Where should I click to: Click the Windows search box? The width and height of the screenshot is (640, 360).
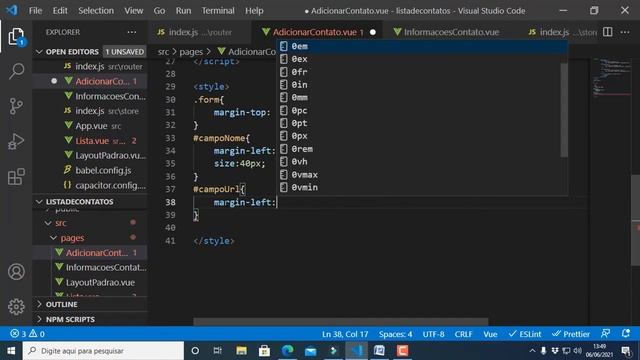[x=103, y=351]
